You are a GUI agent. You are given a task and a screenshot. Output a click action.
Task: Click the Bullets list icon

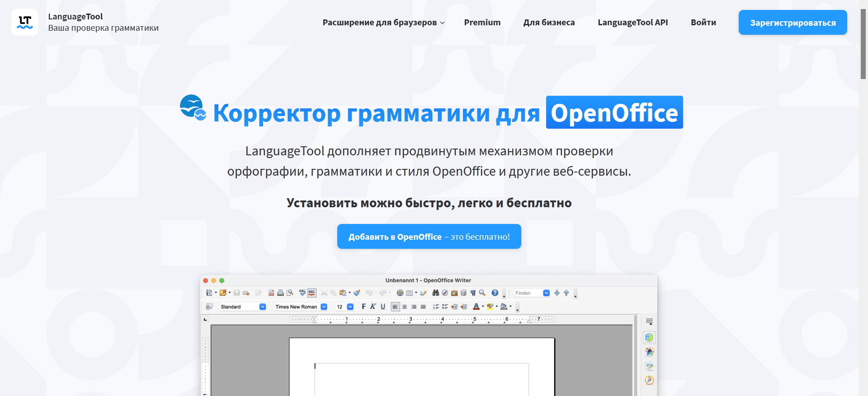point(445,307)
